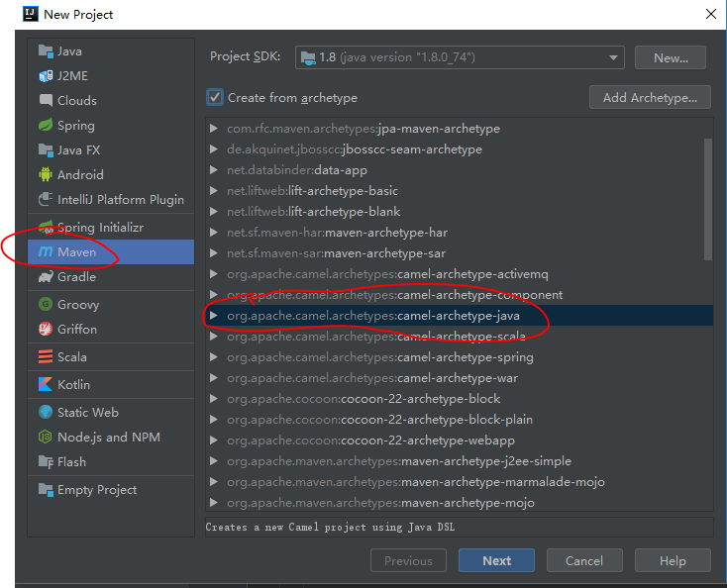
Task: Click the Clouds speech-bubble icon
Action: click(46, 100)
